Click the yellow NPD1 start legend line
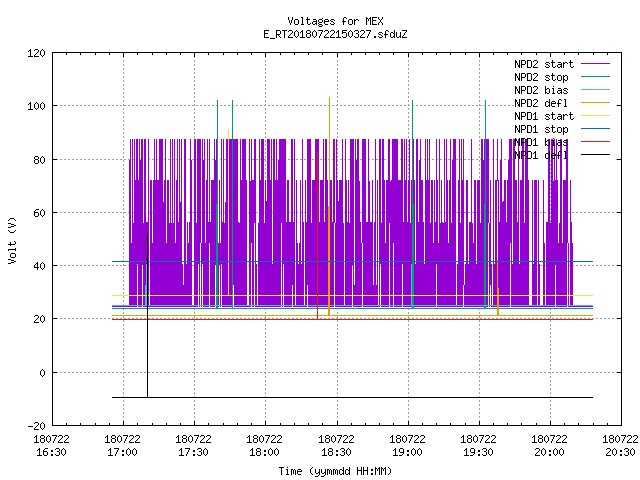640x480 pixels. click(595, 116)
